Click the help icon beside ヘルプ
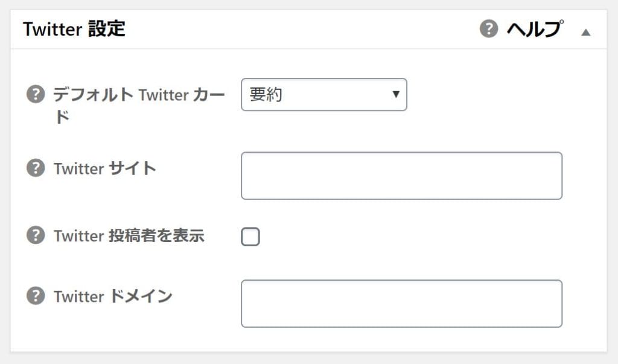Image resolution: width=618 pixels, height=364 pixels. click(x=489, y=28)
